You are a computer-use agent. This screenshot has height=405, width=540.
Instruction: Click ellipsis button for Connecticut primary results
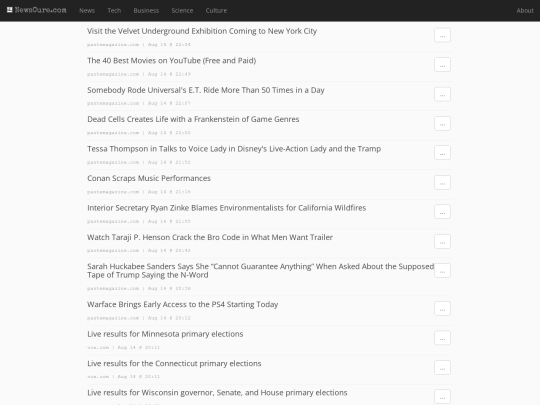pyautogui.click(x=443, y=367)
